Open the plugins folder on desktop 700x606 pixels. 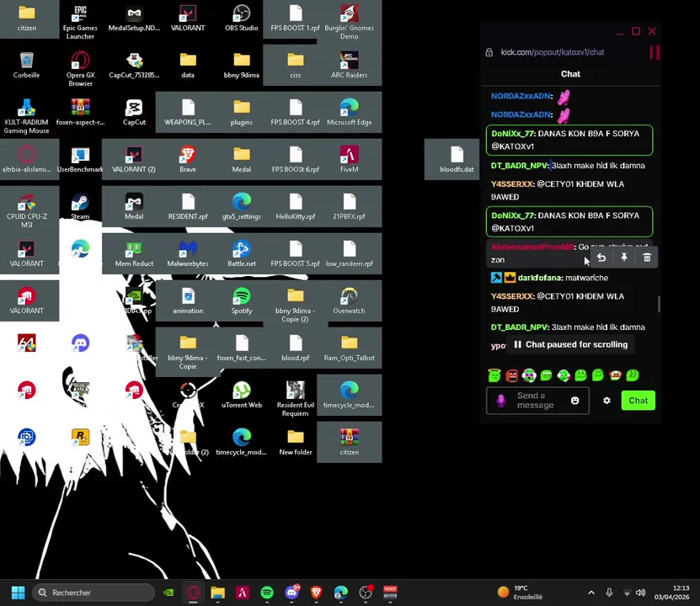[x=242, y=112]
